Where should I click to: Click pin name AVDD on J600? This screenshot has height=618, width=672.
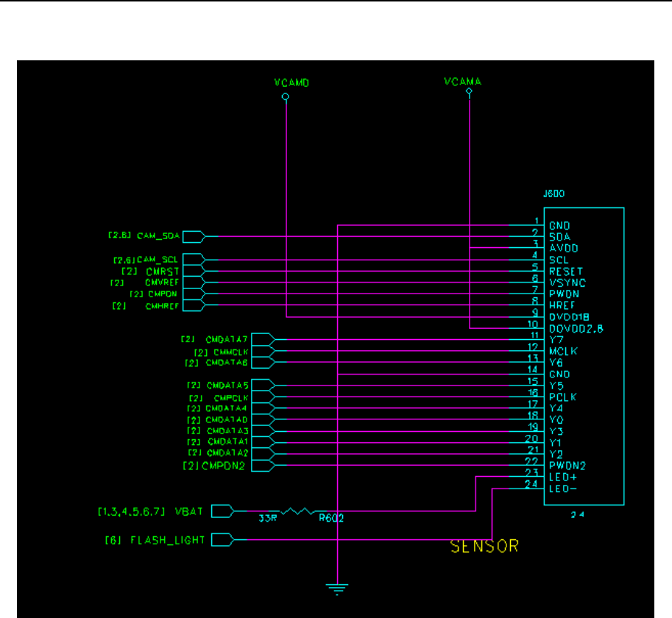coord(564,249)
